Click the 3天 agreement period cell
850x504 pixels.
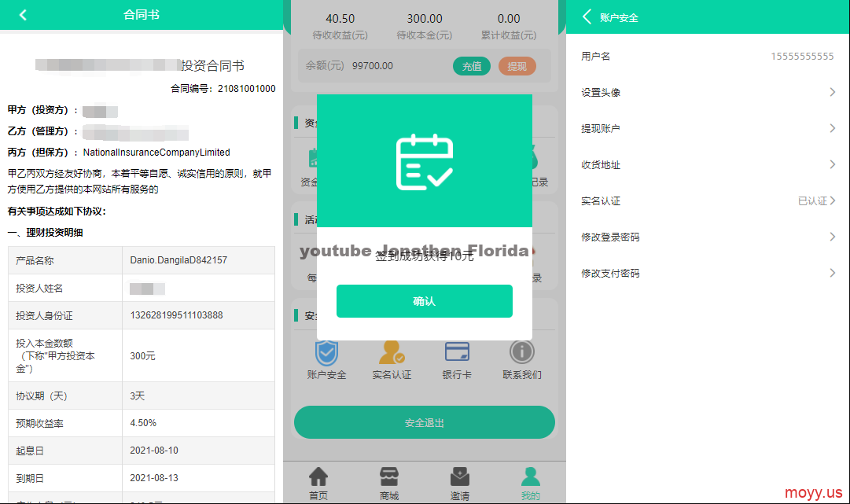point(198,395)
